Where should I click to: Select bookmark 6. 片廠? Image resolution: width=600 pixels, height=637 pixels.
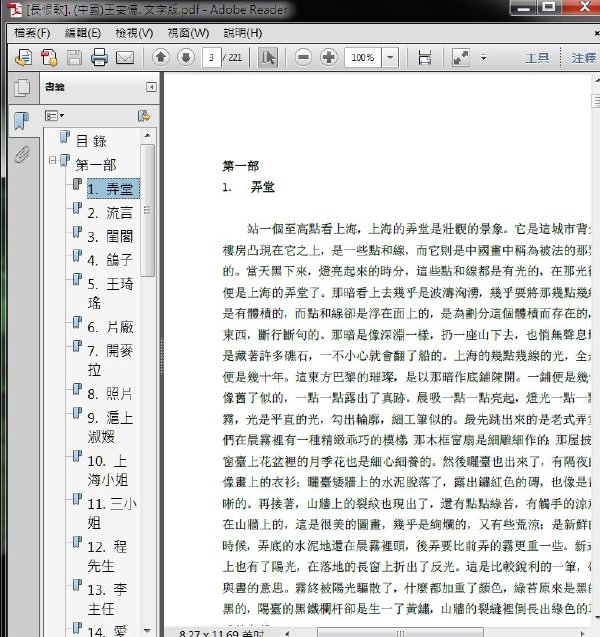[110, 327]
